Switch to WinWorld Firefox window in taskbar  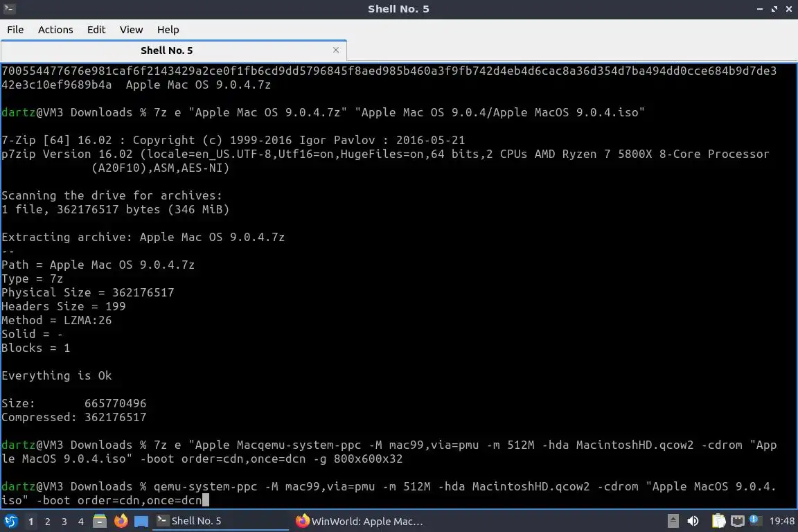(360, 521)
